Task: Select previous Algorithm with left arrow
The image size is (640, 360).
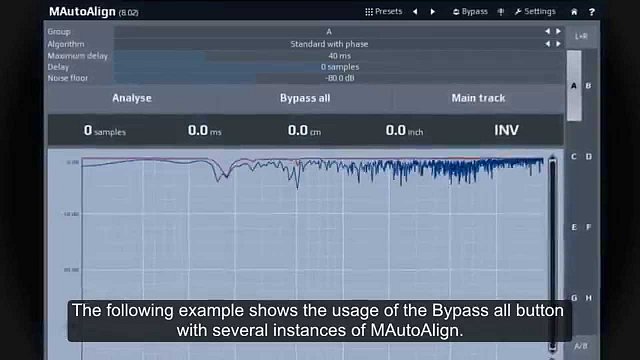Action: 547,44
